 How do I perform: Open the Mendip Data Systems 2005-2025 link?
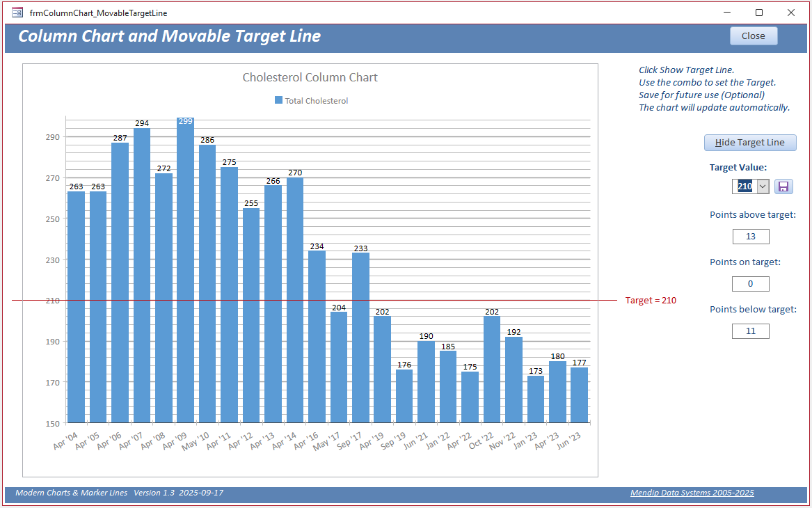coord(692,493)
